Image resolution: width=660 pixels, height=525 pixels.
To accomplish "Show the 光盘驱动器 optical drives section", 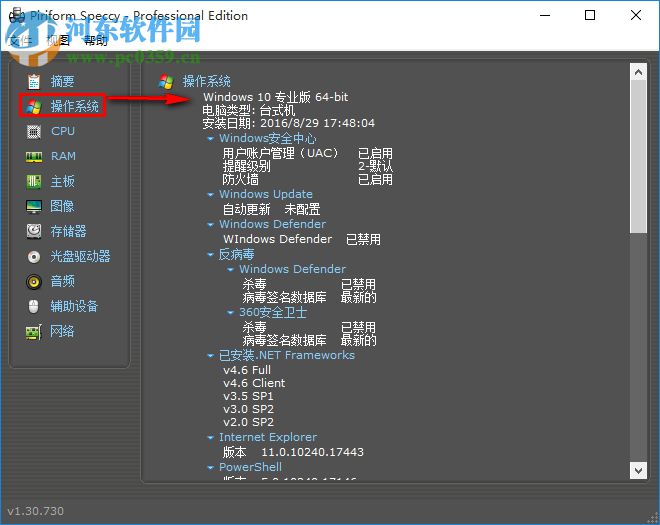I will click(80, 256).
